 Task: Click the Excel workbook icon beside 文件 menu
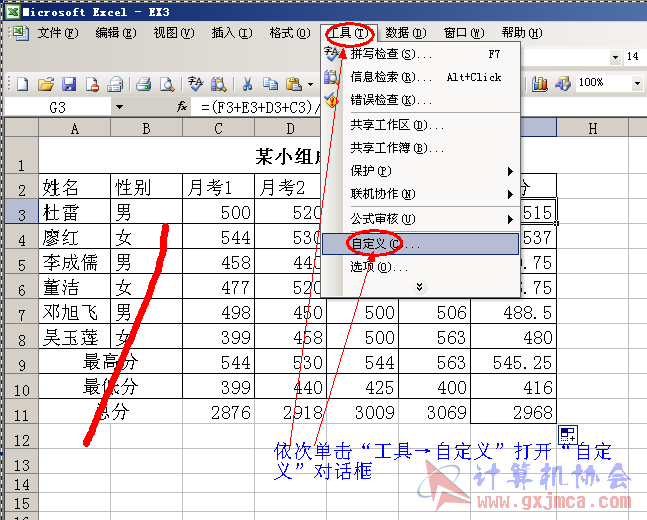coord(20,33)
